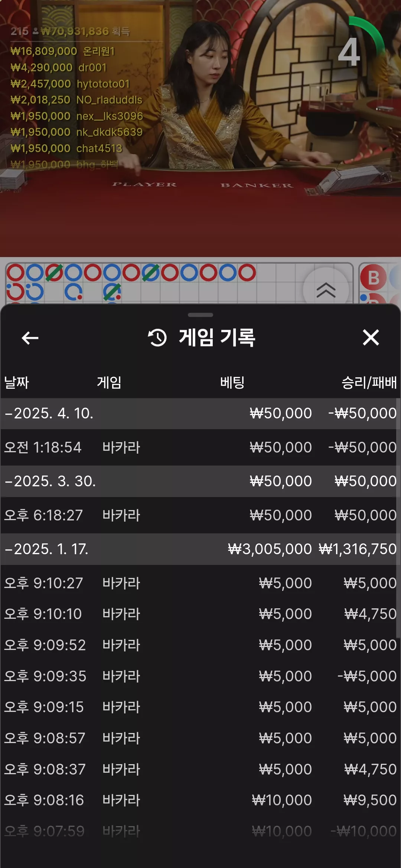Click the ₩70,931,836 획득 winners summary
Image resolution: width=401 pixels, height=868 pixels.
(x=70, y=31)
